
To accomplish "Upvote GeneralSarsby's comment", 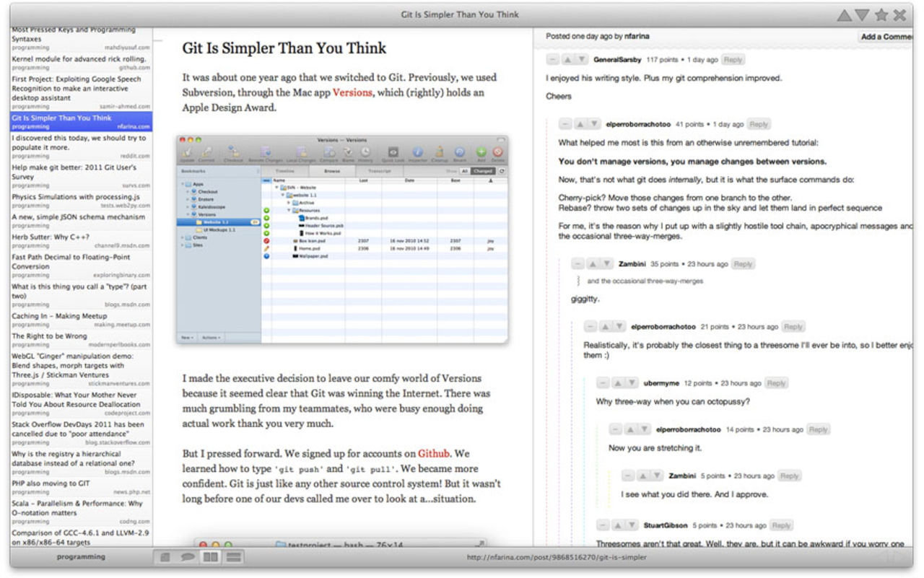I will point(567,60).
